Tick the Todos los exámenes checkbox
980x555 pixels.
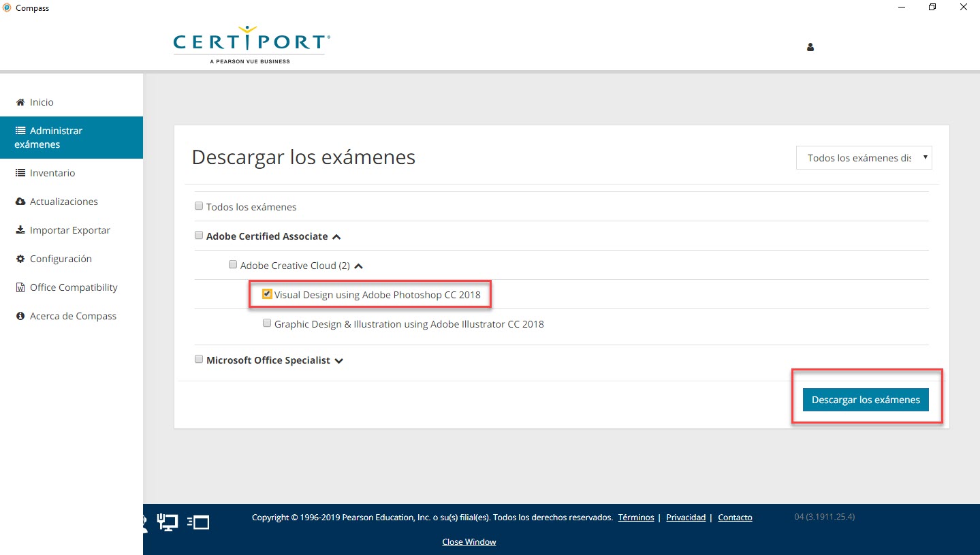tap(199, 206)
